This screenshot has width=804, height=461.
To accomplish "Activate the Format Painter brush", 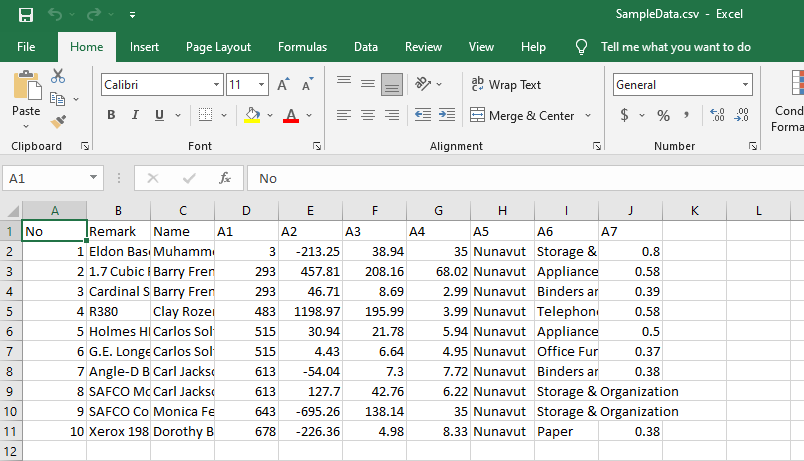I will (58, 122).
